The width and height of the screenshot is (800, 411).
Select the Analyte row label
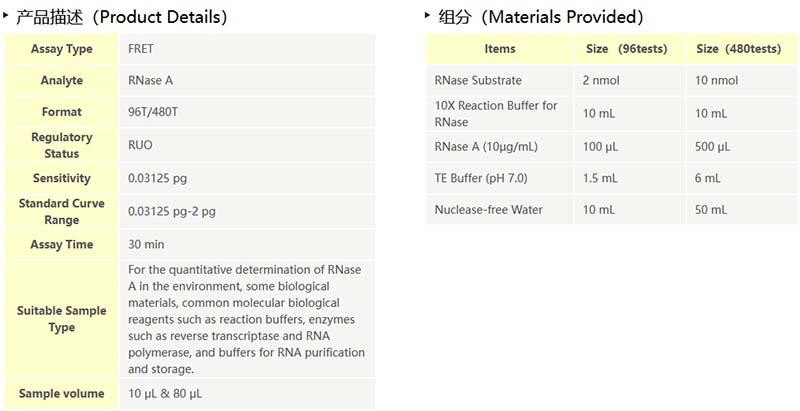click(62, 80)
